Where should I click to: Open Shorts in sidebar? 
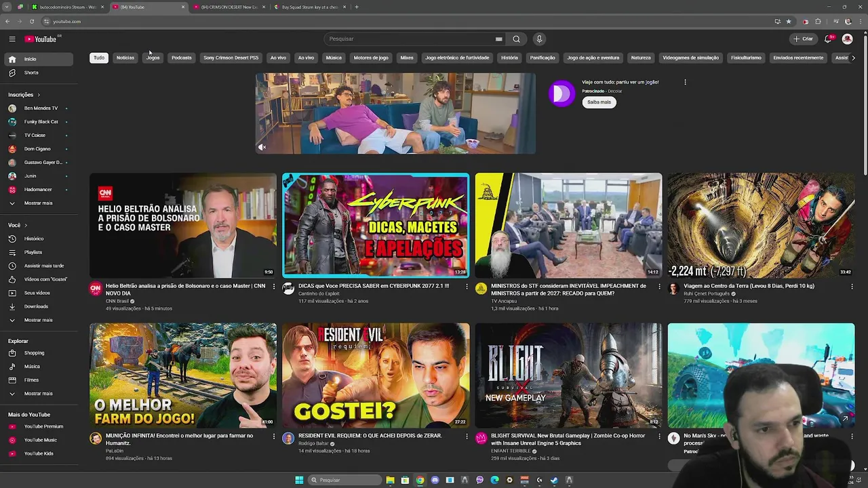37,73
